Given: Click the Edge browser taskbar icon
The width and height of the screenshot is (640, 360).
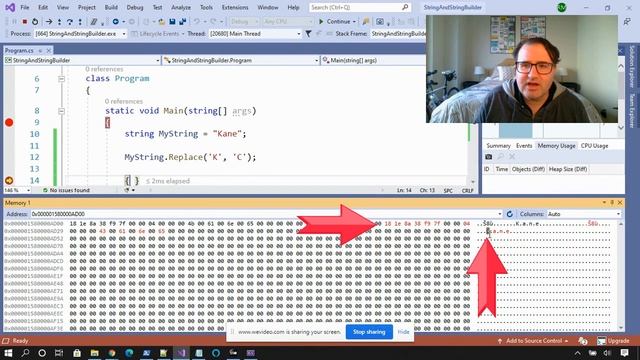Looking at the screenshot, I should (x=129, y=353).
